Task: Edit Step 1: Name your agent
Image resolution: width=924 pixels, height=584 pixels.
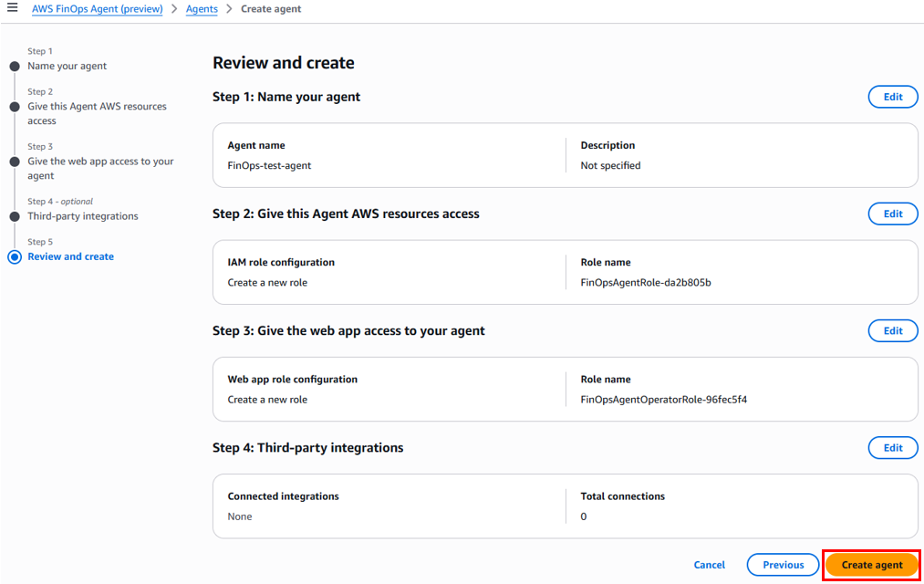Action: 893,97
